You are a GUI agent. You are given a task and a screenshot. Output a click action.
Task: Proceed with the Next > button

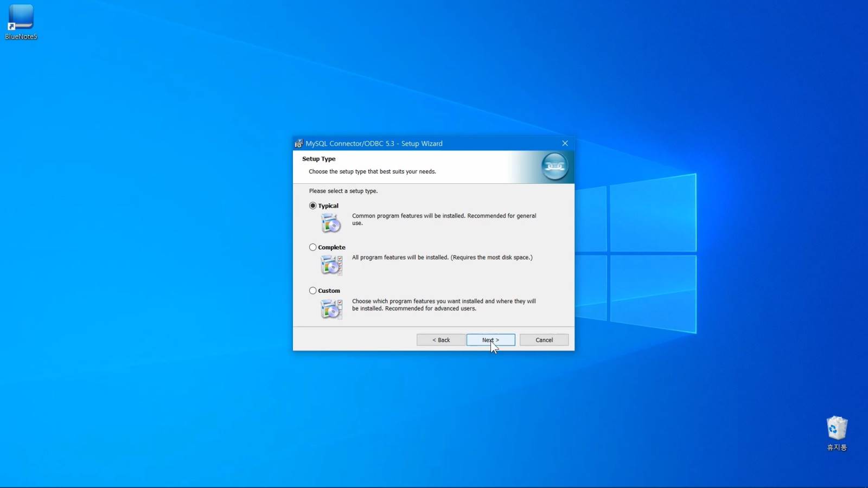click(490, 340)
